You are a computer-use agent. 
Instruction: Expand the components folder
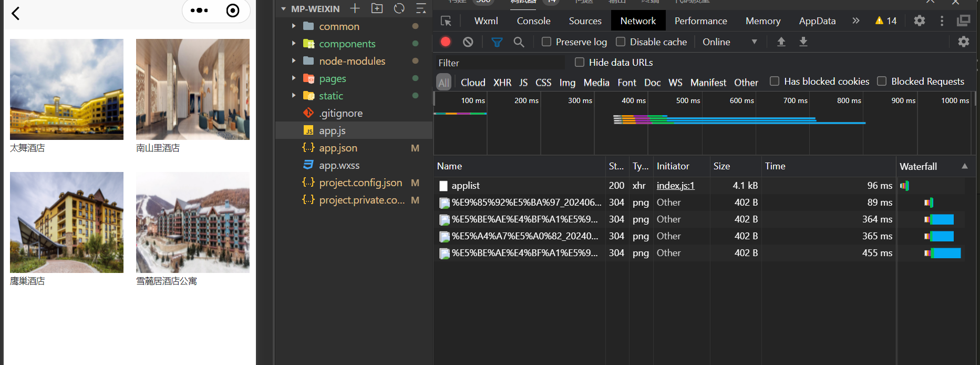click(x=294, y=44)
